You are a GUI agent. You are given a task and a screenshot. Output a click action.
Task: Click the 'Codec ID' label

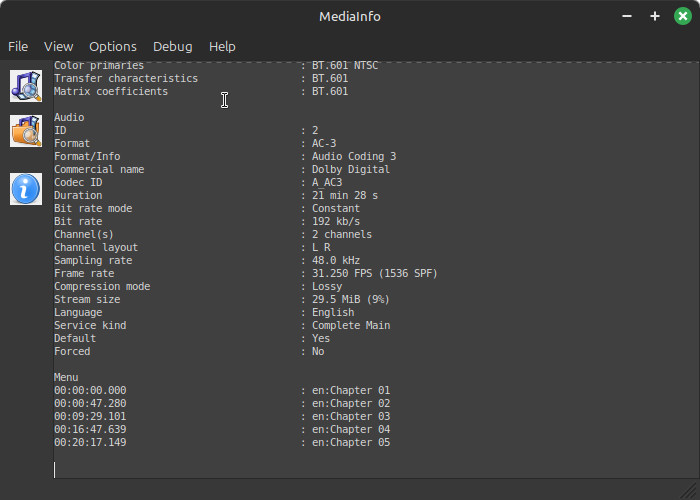click(x=78, y=182)
